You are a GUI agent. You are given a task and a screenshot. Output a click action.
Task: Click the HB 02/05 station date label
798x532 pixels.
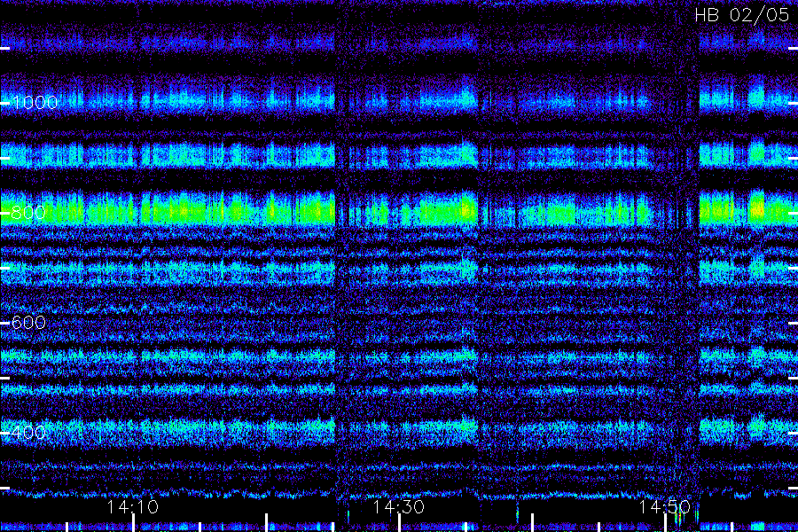coord(742,15)
